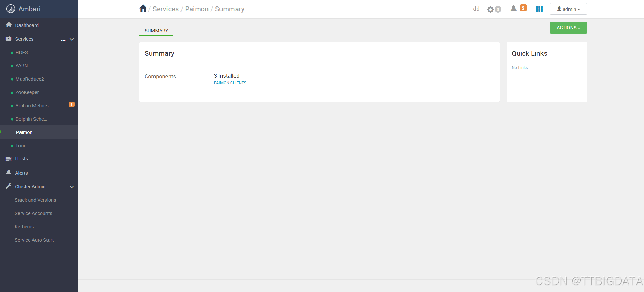The height and width of the screenshot is (292, 644).
Task: Collapse the Cluster Admin chevron
Action: pyautogui.click(x=72, y=187)
